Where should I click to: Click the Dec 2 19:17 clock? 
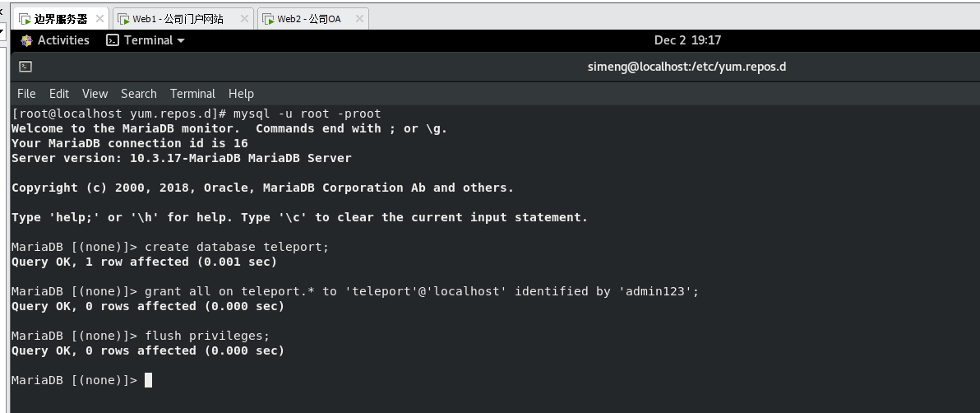[687, 40]
